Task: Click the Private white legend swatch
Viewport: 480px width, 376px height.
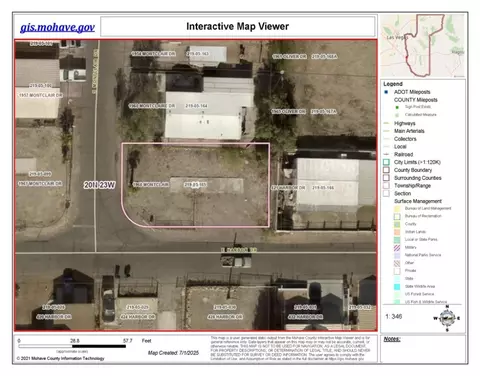Action: click(x=397, y=271)
